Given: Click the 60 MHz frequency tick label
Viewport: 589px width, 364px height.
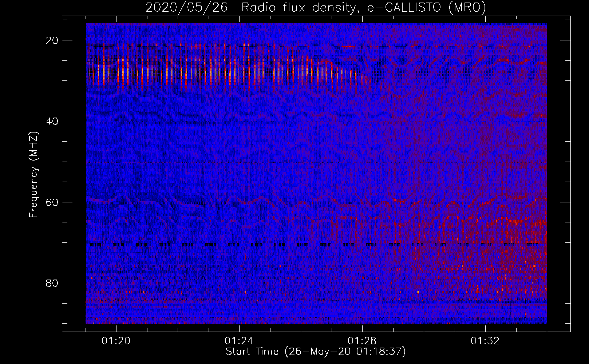Looking at the screenshot, I should [x=52, y=202].
